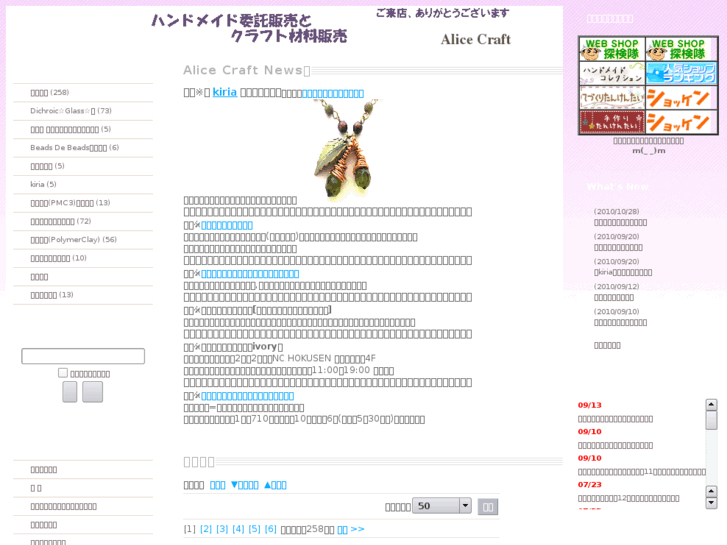
Task: Open the What's New entry containing kiria
Action: [623, 272]
